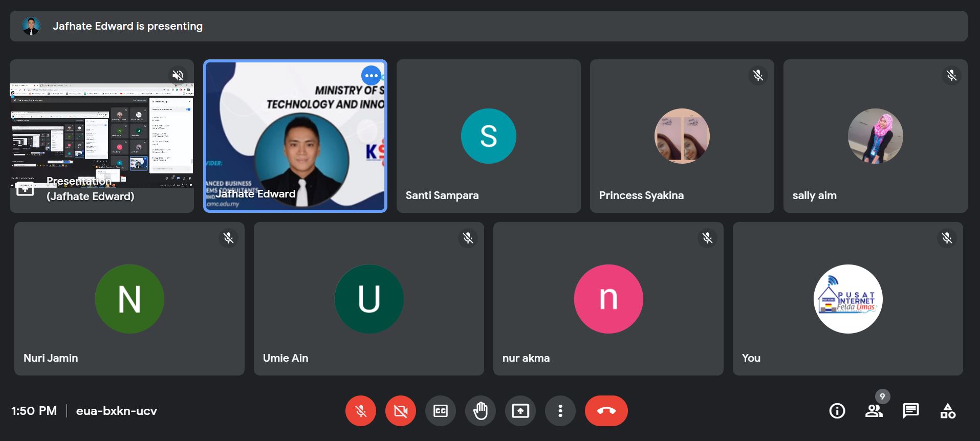Unmute microphone with the red mic button
The width and height of the screenshot is (980, 441).
tap(360, 411)
